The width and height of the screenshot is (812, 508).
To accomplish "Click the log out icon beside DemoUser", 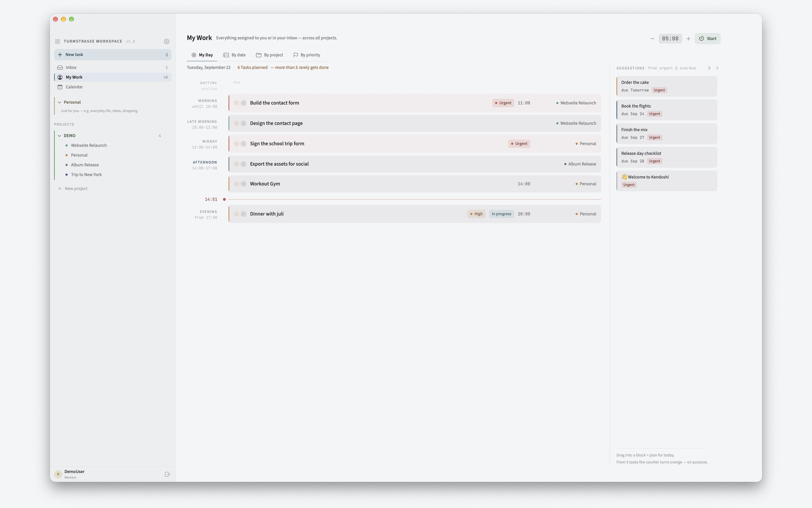I will [x=167, y=474].
